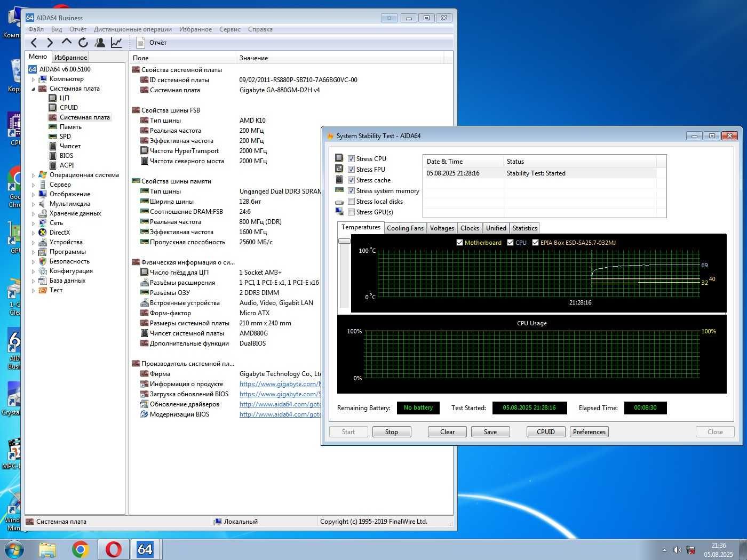This screenshot has height=560, width=747.
Task: Enable the Stress local disks checkbox
Action: pos(351,202)
